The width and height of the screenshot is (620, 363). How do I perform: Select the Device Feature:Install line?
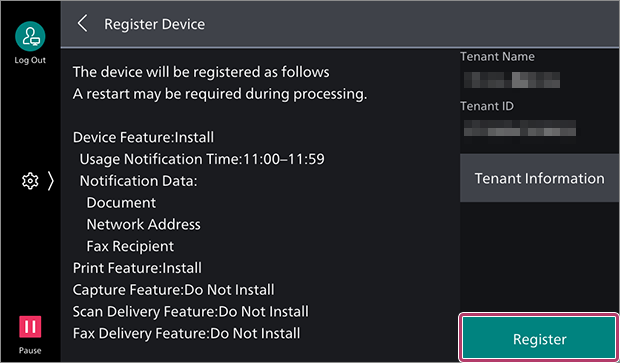[143, 138]
